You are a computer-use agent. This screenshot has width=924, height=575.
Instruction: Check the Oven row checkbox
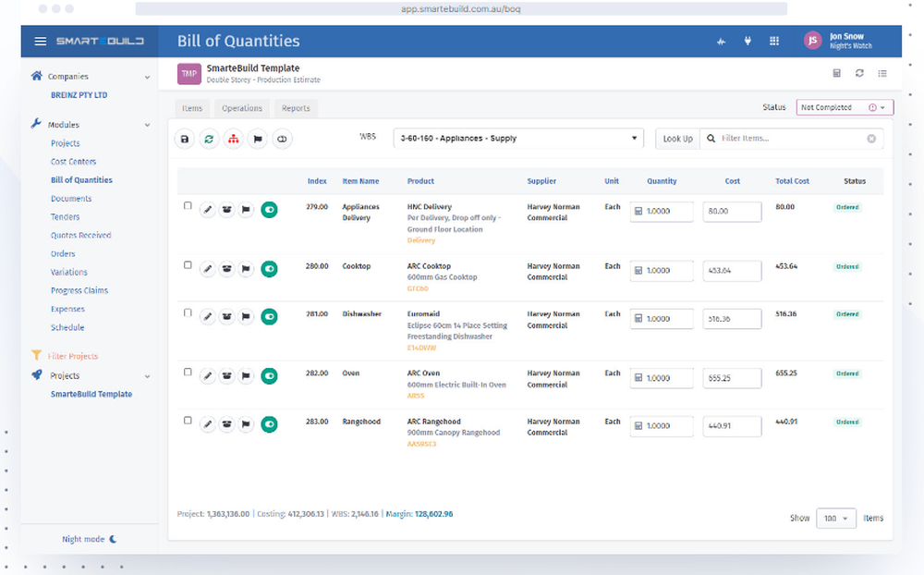click(x=188, y=373)
